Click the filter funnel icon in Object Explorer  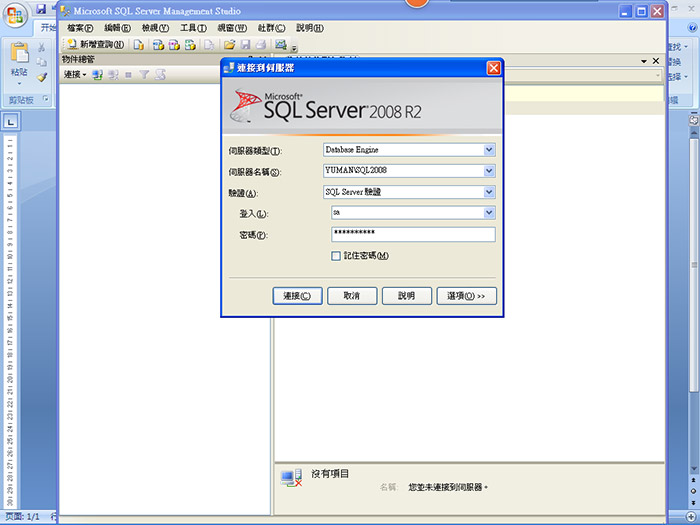coord(143,75)
